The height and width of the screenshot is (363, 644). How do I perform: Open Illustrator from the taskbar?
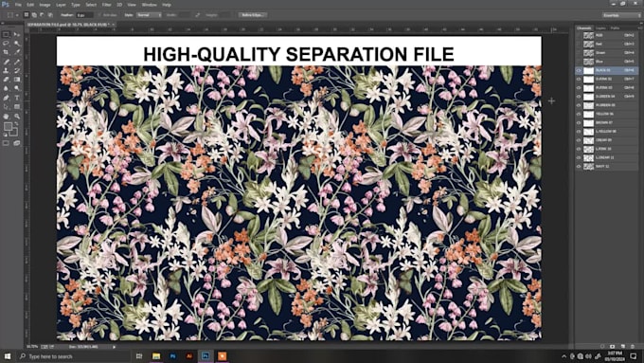188,356
